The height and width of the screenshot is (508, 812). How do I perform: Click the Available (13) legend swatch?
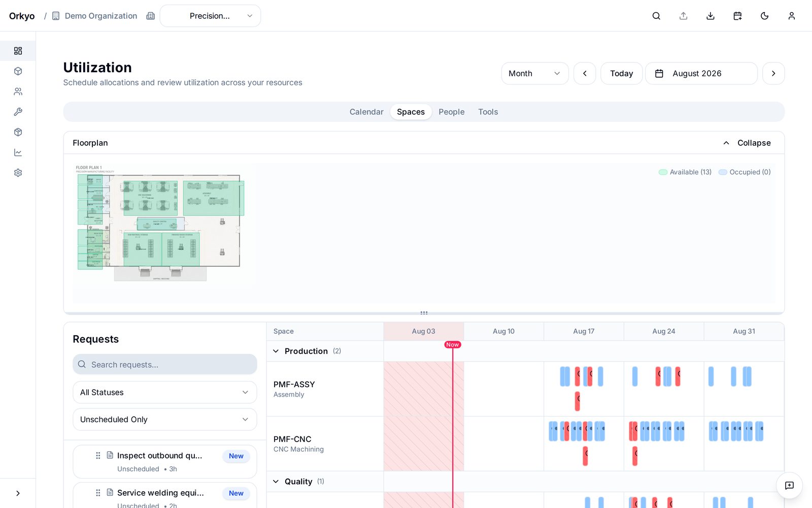pyautogui.click(x=663, y=172)
